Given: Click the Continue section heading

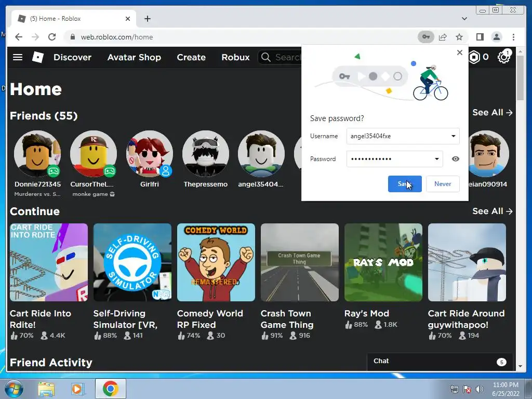Looking at the screenshot, I should (x=35, y=211).
